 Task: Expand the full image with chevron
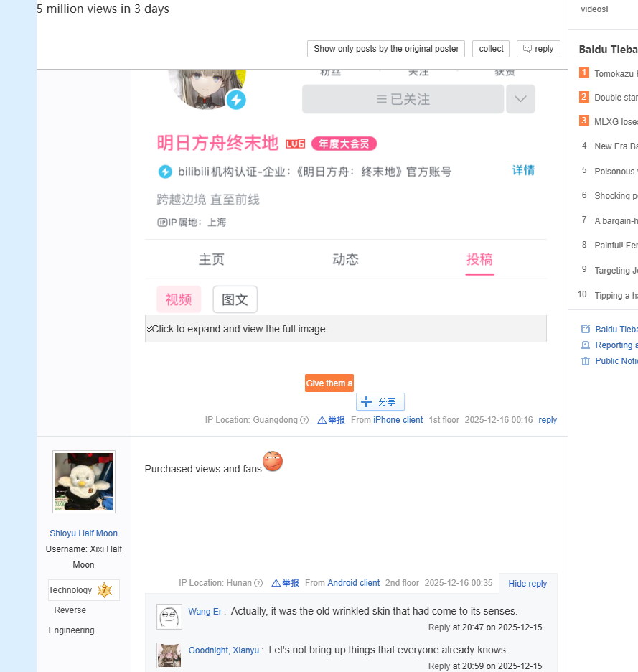(345, 329)
